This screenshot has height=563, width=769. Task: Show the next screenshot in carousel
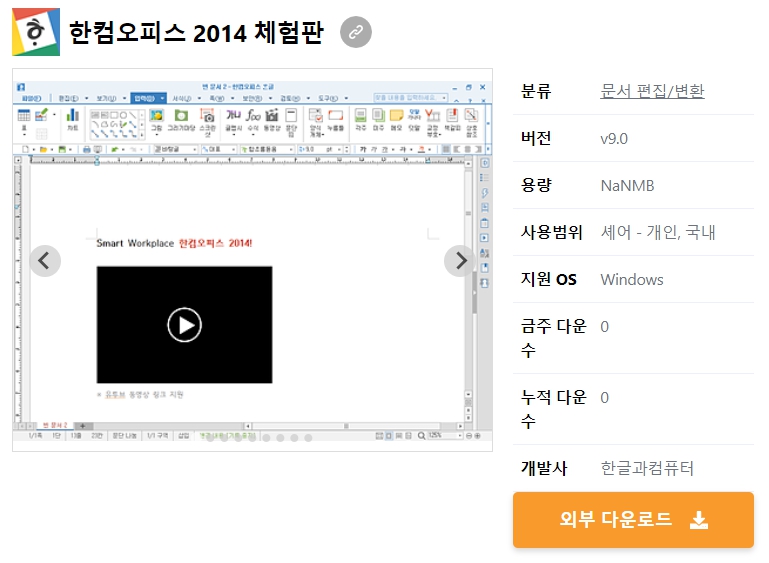pyautogui.click(x=460, y=261)
